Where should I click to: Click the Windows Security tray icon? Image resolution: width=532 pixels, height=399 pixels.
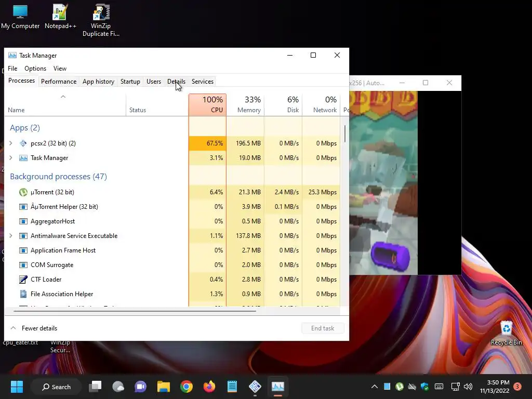pyautogui.click(x=424, y=387)
